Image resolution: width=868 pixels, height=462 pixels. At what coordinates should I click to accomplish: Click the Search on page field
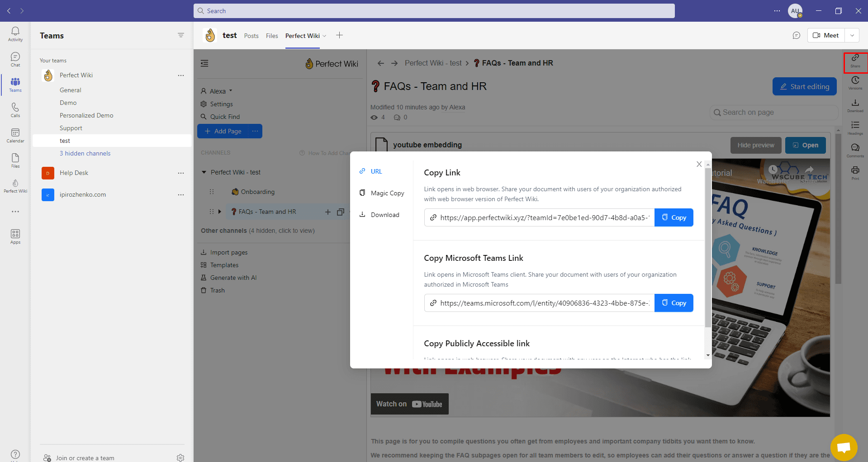tap(774, 112)
